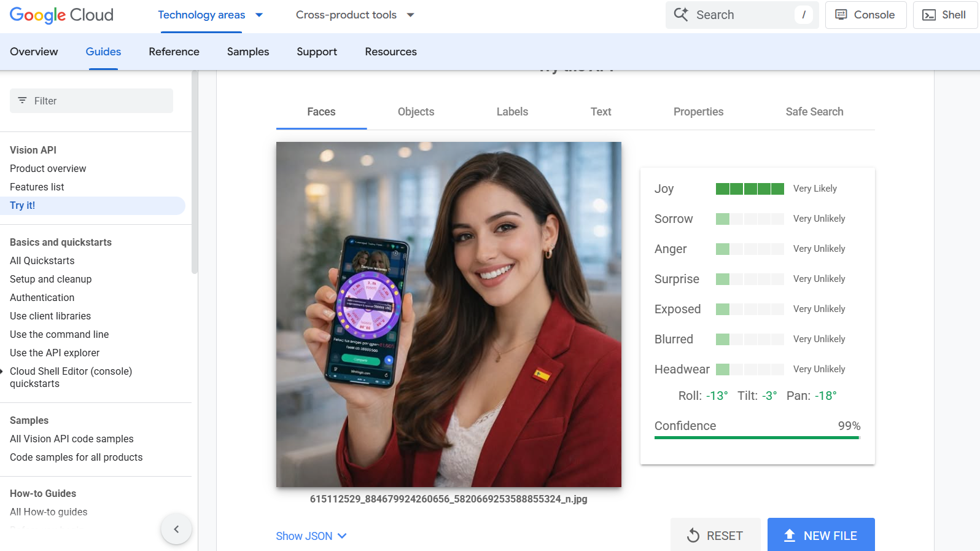
Task: Open the Labels tab
Action: click(512, 112)
